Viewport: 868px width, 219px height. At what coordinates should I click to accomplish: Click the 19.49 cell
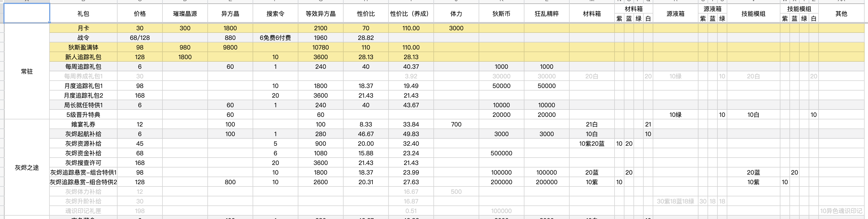pyautogui.click(x=411, y=86)
